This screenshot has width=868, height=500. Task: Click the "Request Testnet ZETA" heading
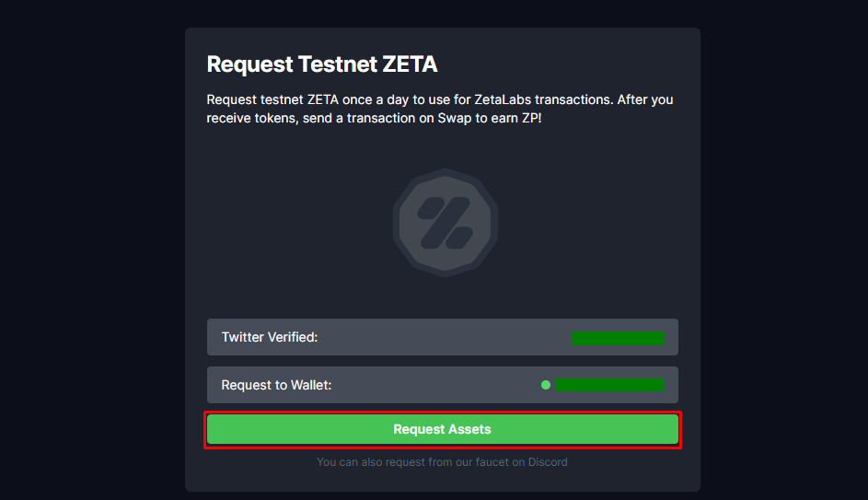321,64
